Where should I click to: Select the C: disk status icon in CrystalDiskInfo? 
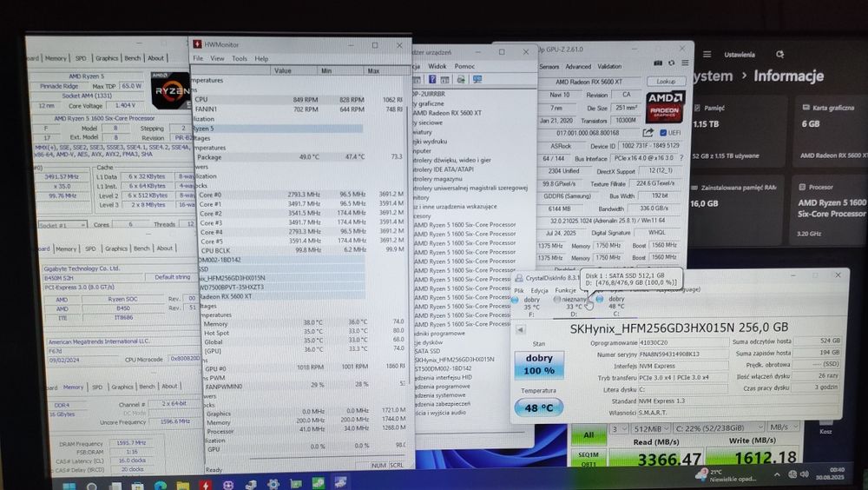(600, 299)
